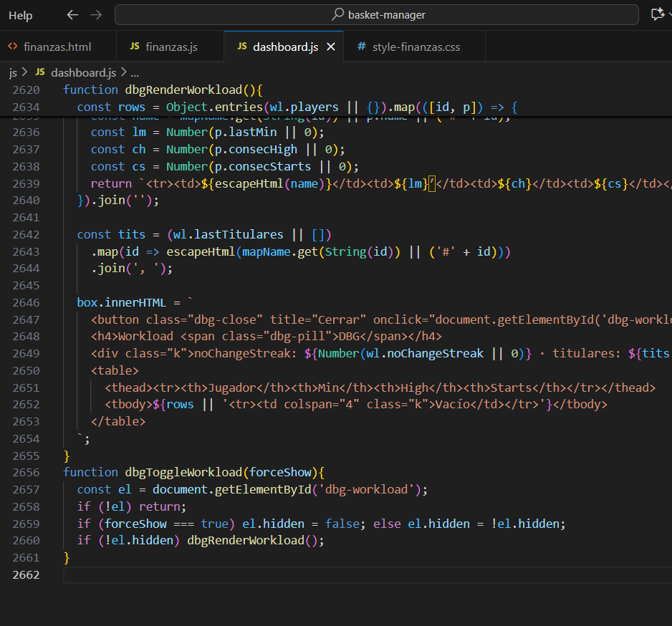This screenshot has width=672, height=626.
Task: Click the forward navigation arrow
Action: (x=96, y=15)
